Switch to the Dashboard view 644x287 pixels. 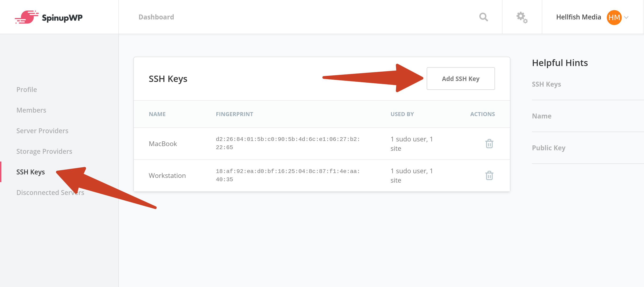[x=156, y=17]
